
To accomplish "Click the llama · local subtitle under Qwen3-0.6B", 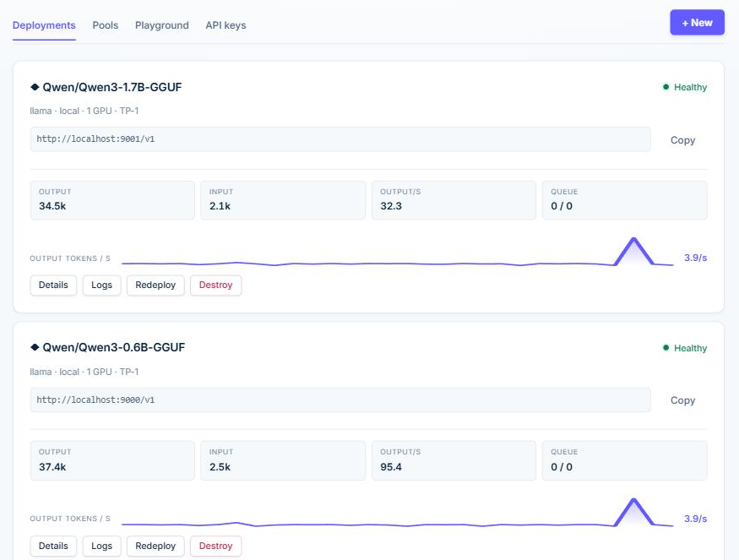I will 84,372.
